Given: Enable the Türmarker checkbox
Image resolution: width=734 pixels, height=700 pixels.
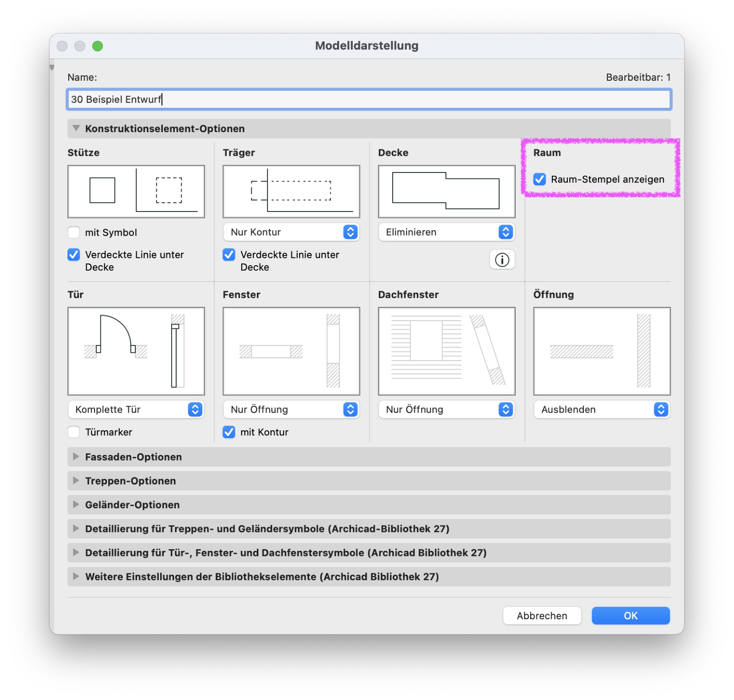Looking at the screenshot, I should tap(73, 432).
